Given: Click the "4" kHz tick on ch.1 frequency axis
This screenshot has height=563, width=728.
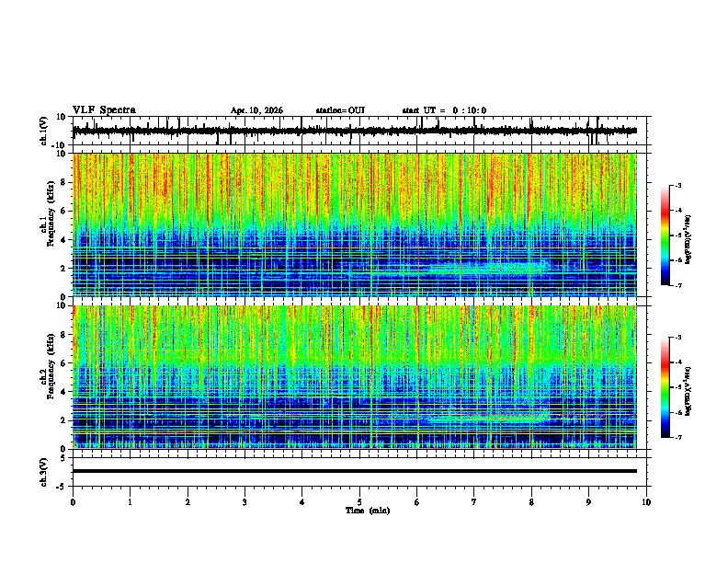Looking at the screenshot, I should coord(63,240).
